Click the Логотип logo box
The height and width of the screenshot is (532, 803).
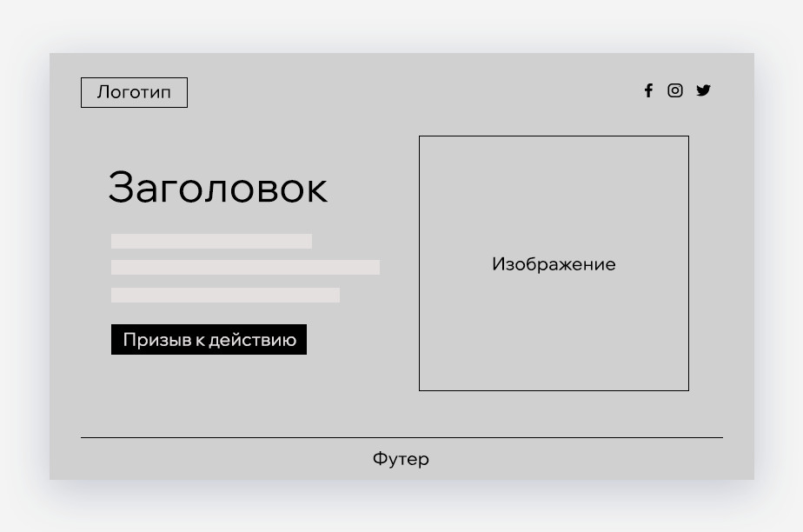134,93
